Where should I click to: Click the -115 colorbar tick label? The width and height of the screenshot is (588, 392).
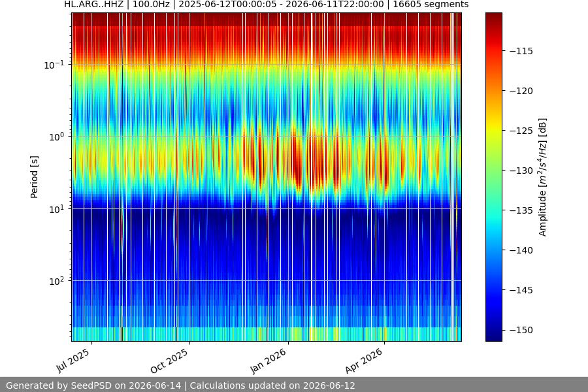click(x=521, y=51)
